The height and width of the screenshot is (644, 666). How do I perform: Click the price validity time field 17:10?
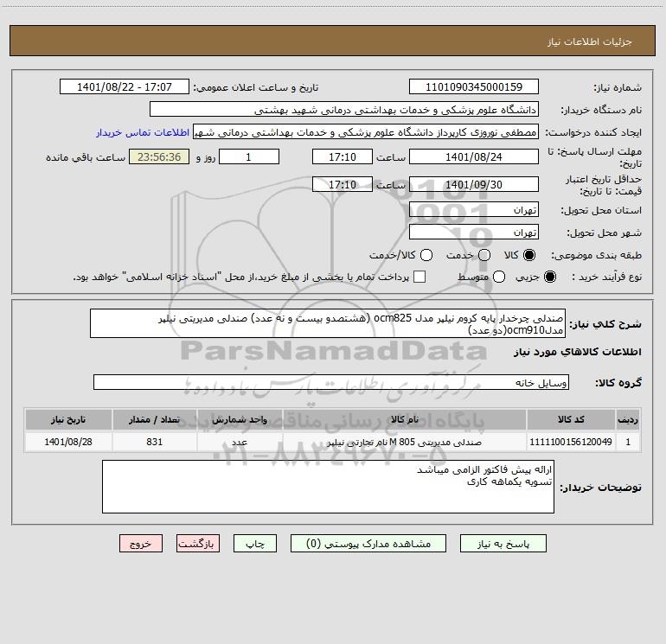pos(343,184)
